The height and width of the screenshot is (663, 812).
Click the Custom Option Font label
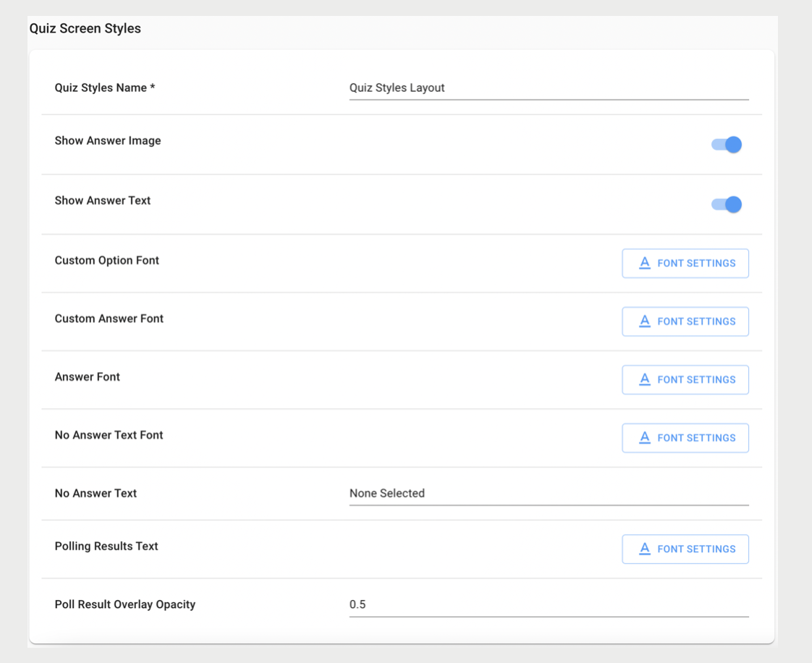(106, 261)
